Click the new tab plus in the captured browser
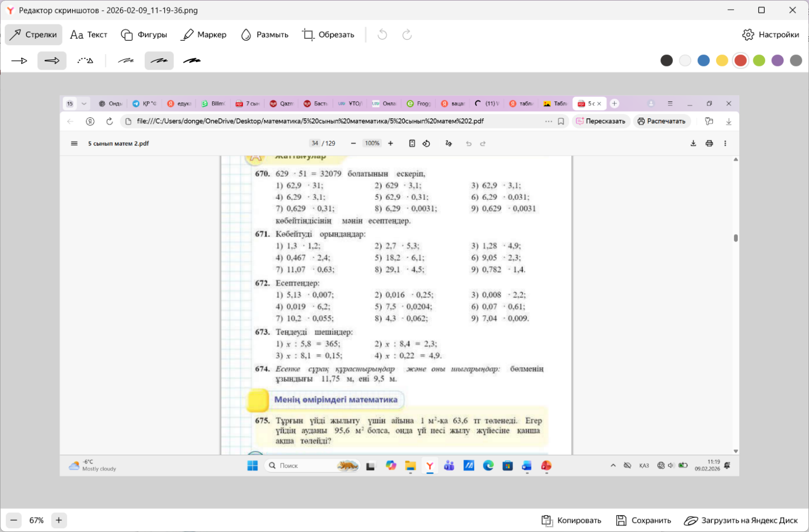809x532 pixels. 615,104
